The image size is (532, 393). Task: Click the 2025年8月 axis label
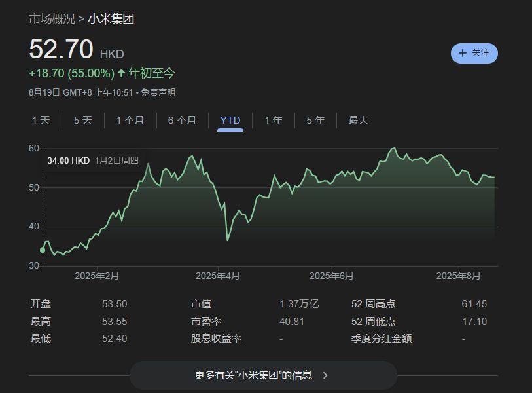click(458, 276)
